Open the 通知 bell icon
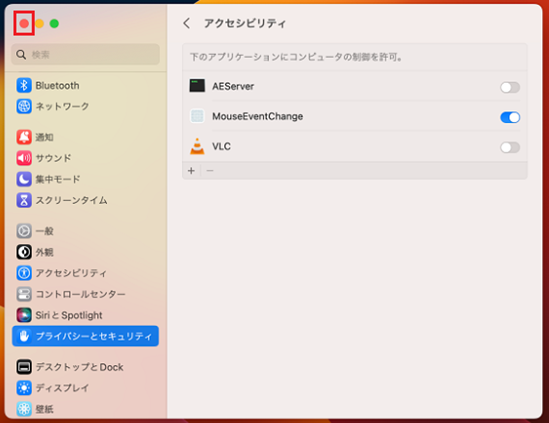Viewport: 549px width, 423px height. 24,137
